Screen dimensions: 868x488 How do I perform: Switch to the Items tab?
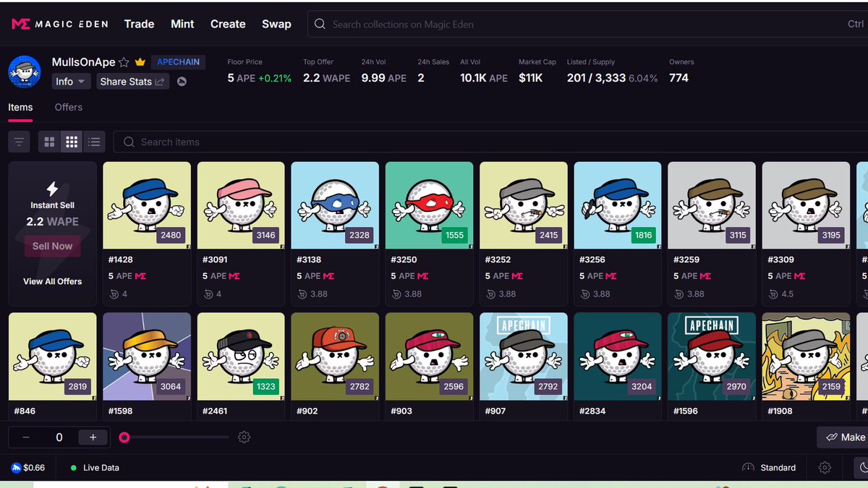[20, 107]
